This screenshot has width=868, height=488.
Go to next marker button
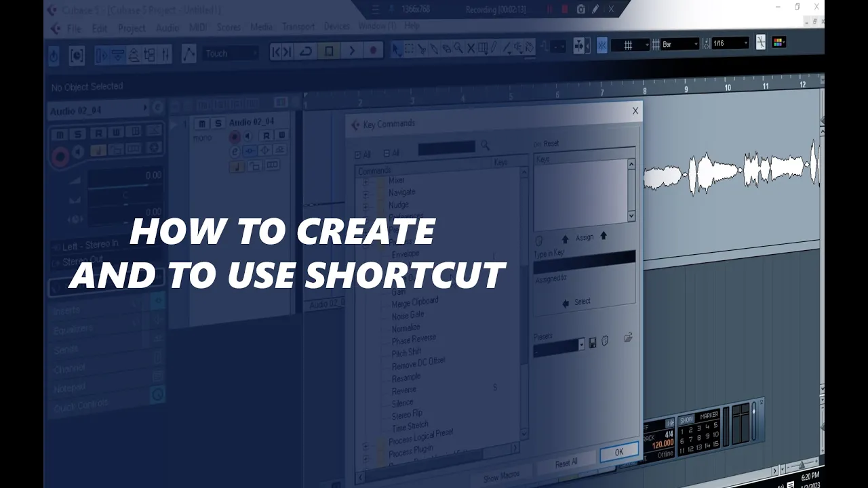[x=287, y=52]
